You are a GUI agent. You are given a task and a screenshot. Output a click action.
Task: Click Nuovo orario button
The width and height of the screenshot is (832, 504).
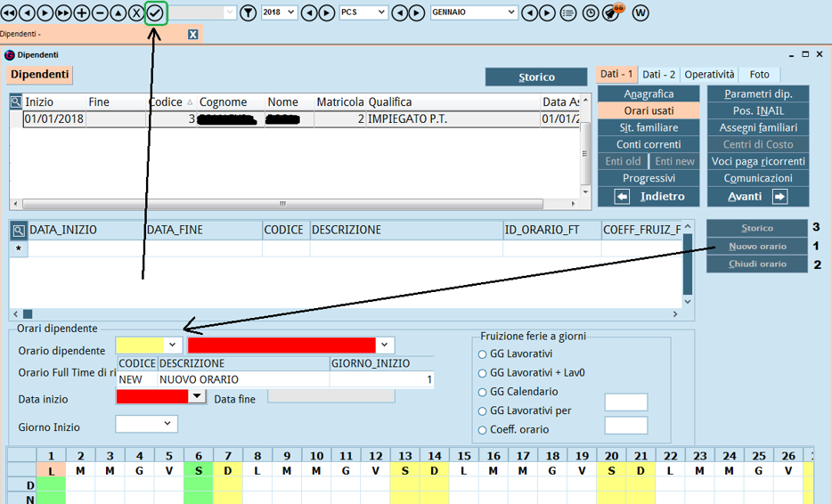point(757,246)
